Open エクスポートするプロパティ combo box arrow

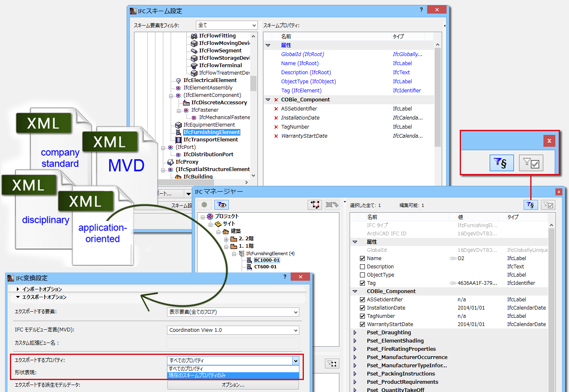click(x=296, y=361)
